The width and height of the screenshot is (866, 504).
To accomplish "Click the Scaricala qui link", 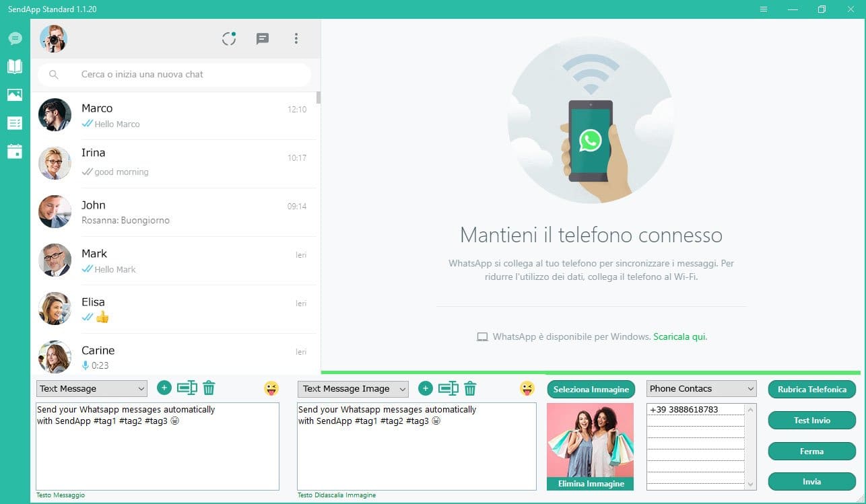I will [679, 336].
